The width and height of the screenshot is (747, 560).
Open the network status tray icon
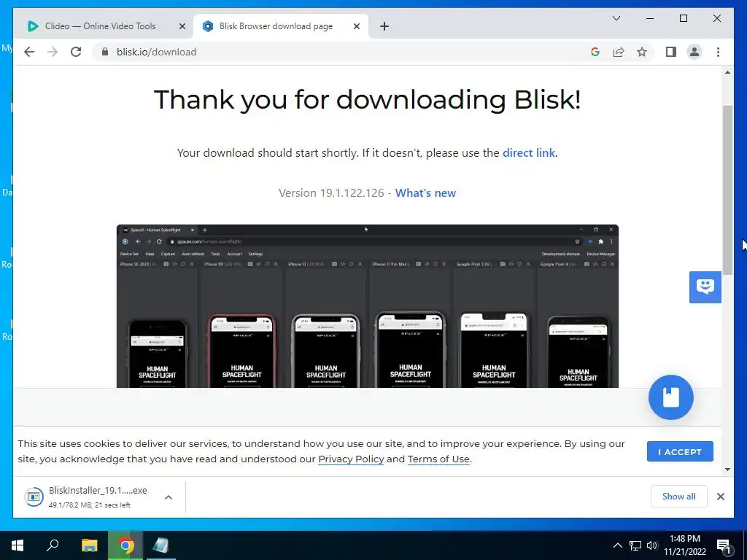pos(635,545)
